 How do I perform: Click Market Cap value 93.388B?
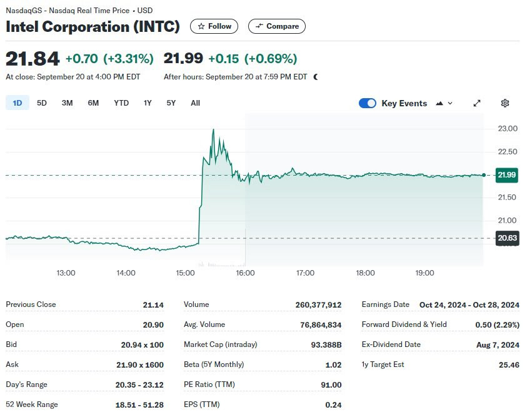326,344
